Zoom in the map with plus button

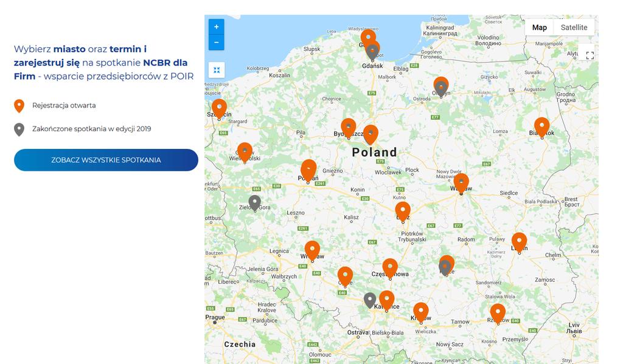pyautogui.click(x=216, y=27)
